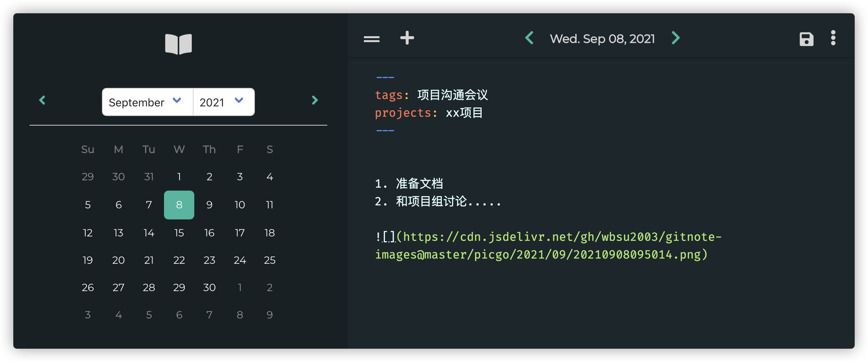Image resolution: width=868 pixels, height=362 pixels.
Task: Select September 30 on the calendar
Action: (209, 287)
